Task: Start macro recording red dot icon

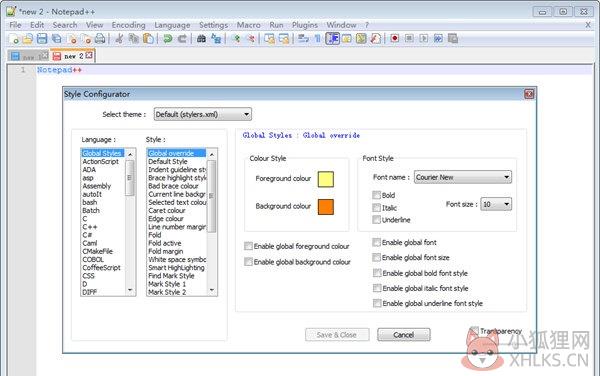Action: tap(395, 39)
